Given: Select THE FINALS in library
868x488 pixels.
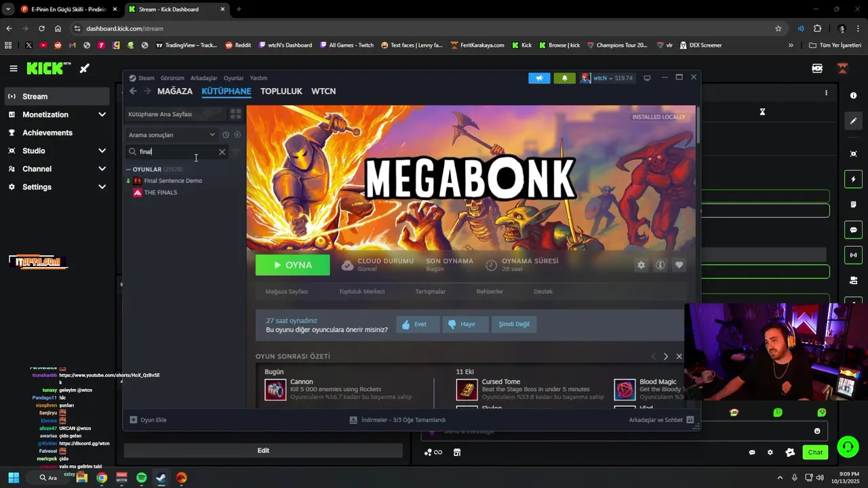Looking at the screenshot, I should pos(160,192).
